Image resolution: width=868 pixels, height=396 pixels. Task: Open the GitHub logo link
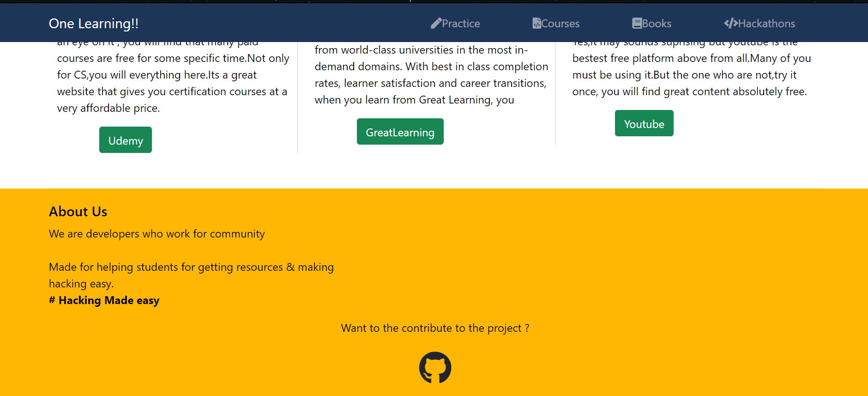point(435,367)
